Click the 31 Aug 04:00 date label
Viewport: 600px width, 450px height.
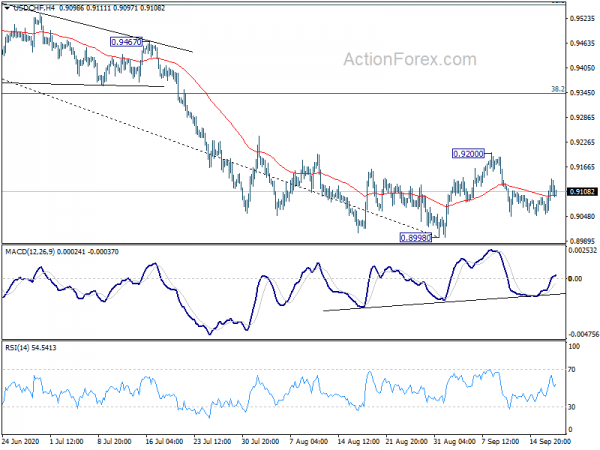tap(454, 441)
